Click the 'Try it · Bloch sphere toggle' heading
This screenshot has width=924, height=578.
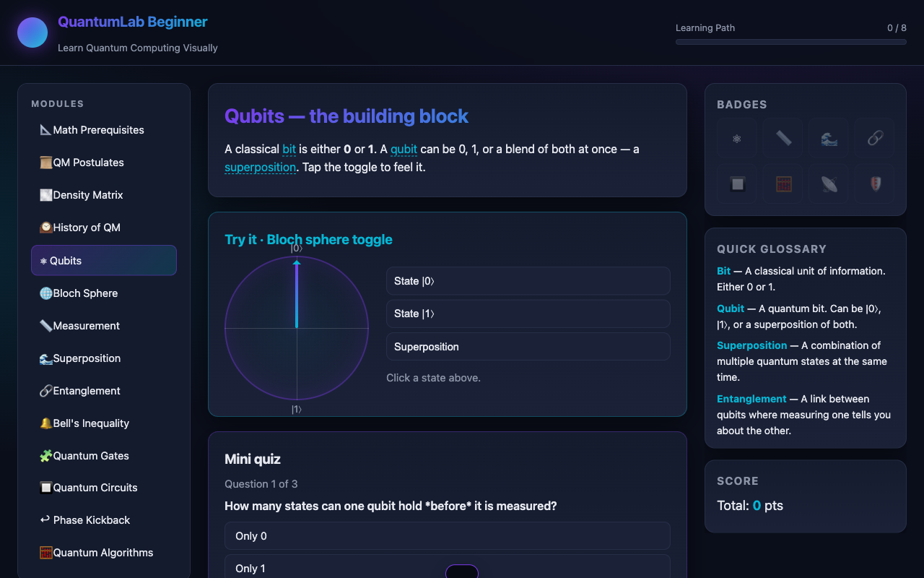pos(309,239)
